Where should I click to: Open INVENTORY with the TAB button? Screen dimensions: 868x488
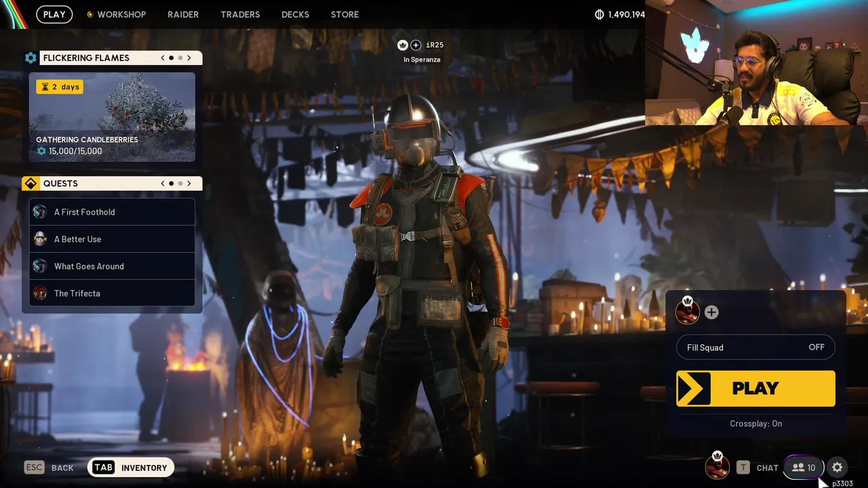pos(131,468)
